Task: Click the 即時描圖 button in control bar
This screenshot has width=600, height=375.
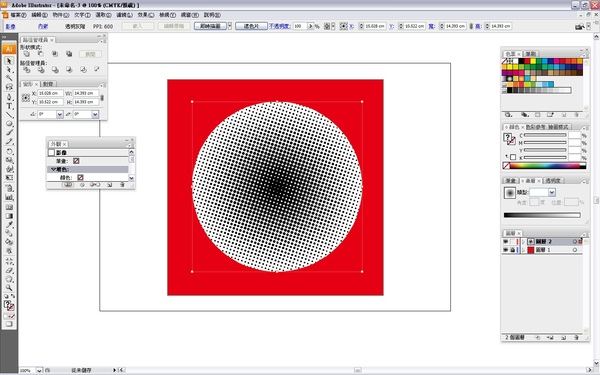Action: coord(210,26)
